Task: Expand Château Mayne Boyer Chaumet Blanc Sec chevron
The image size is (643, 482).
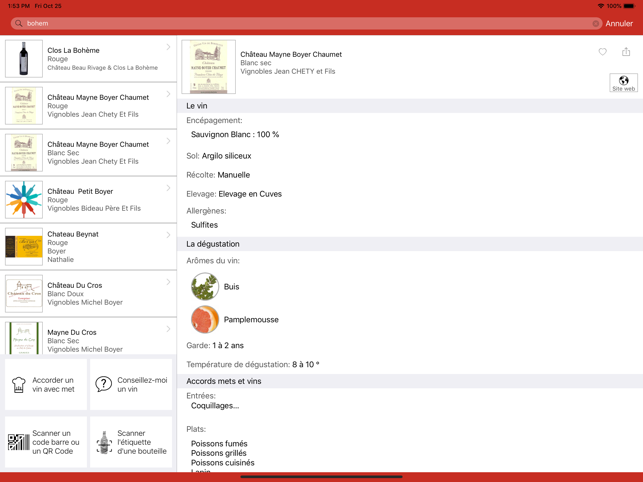Action: pos(168,141)
